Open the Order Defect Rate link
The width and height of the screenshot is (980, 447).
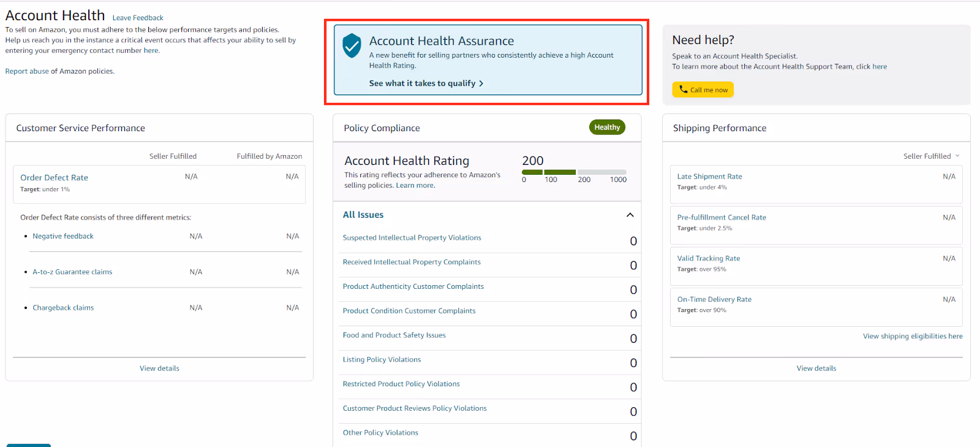(54, 178)
